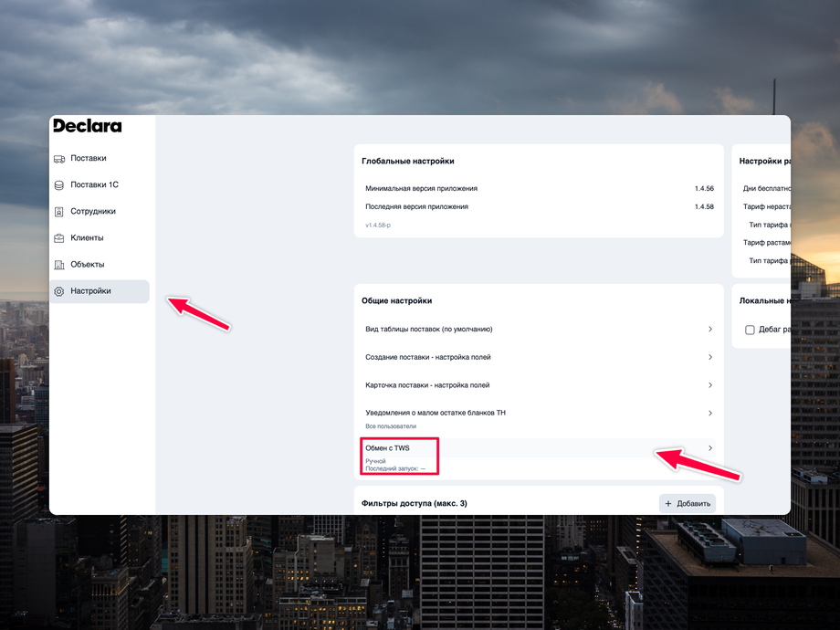Select the Настройки menu item
This screenshot has width=840, height=630.
click(100, 291)
